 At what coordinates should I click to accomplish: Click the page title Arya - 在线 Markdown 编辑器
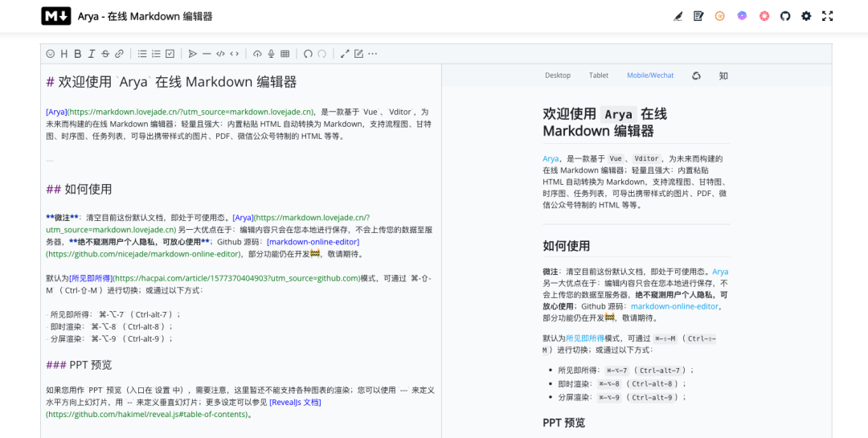pos(145,17)
